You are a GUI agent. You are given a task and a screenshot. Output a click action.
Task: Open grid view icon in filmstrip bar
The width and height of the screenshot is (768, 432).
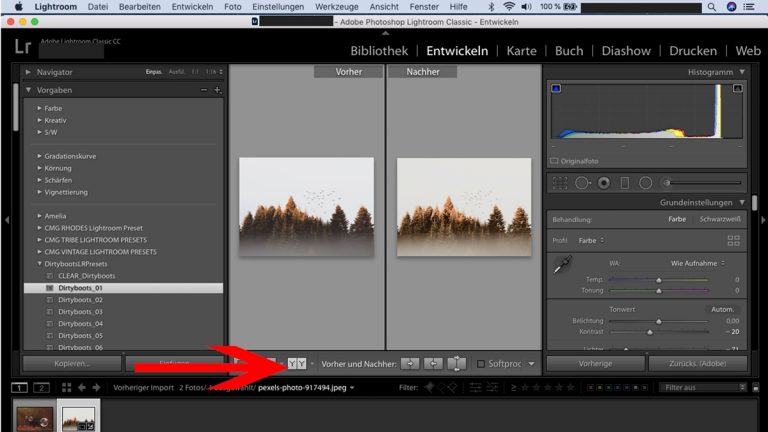(x=66, y=387)
